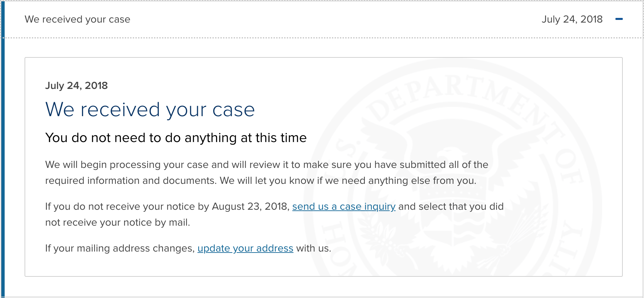Click the blue vertical bar at left edge
The height and width of the screenshot is (298, 644).
pos(3,166)
